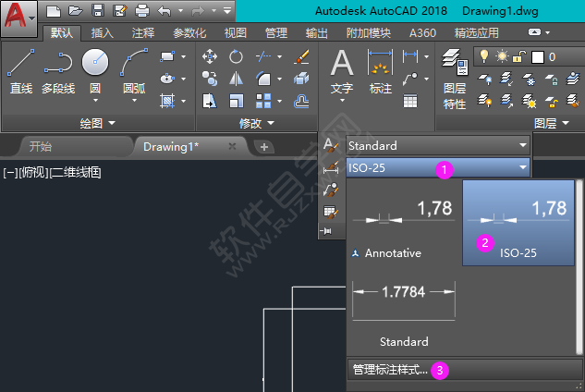Undo the last action
The image size is (585, 392).
pos(165,11)
